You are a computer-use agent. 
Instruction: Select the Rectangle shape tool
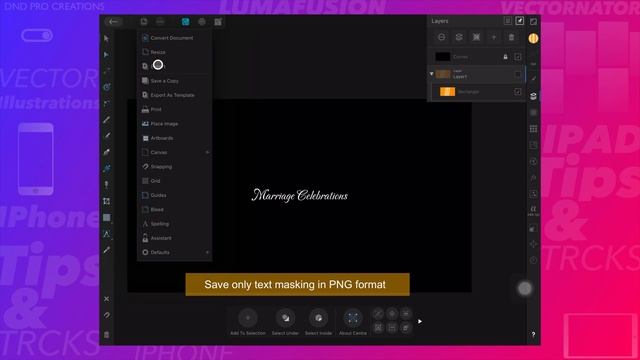[x=107, y=218]
